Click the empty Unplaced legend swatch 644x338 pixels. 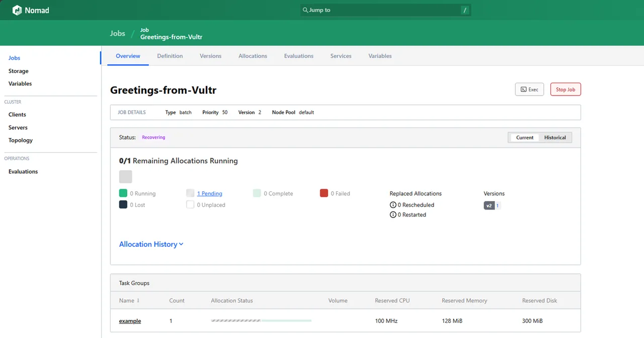[190, 205]
